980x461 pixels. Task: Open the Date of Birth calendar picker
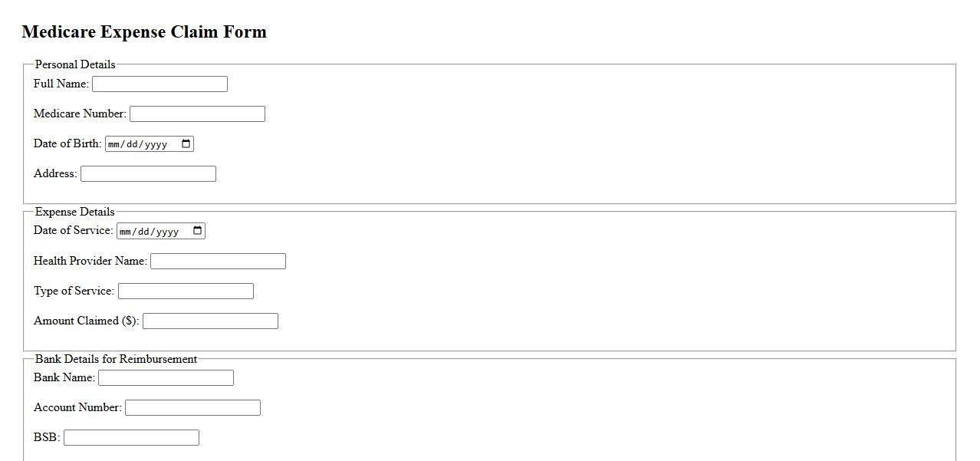(x=186, y=144)
